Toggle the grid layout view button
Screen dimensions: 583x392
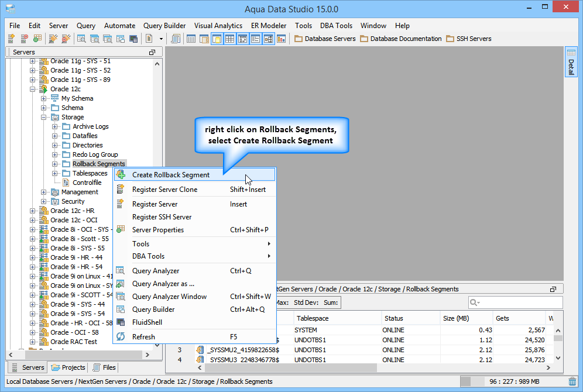(230, 38)
